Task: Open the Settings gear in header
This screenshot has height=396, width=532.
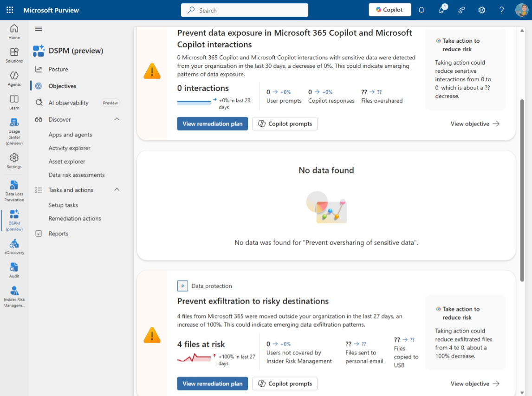Action: pyautogui.click(x=482, y=10)
